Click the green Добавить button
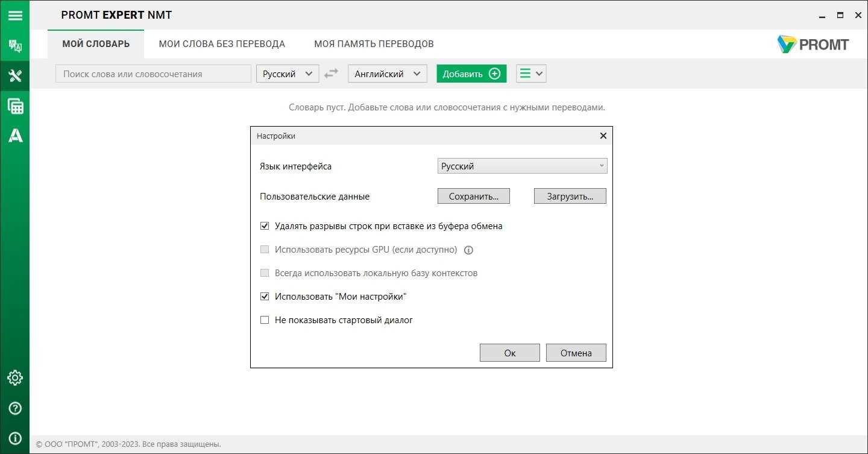The width and height of the screenshot is (868, 454). pos(471,74)
